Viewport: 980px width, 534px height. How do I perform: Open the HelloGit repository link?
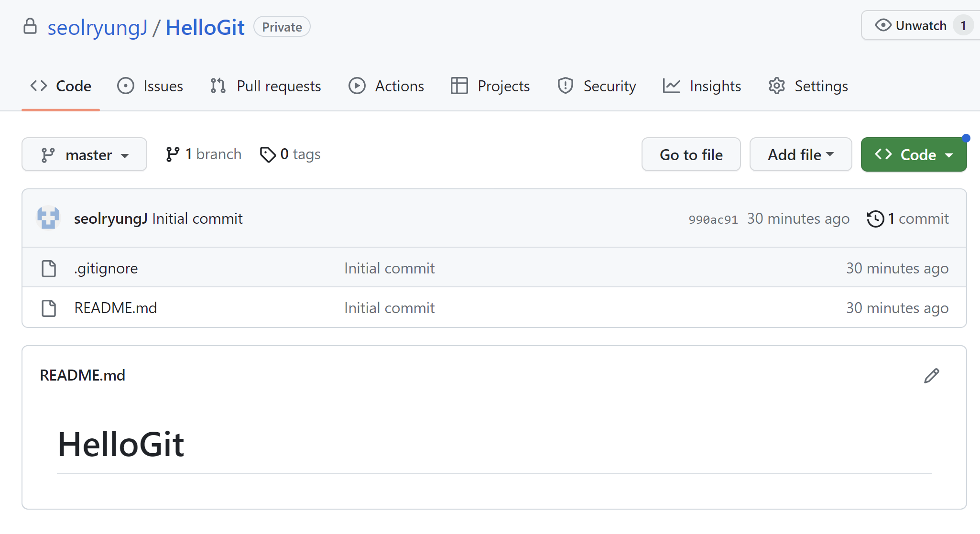coord(205,27)
